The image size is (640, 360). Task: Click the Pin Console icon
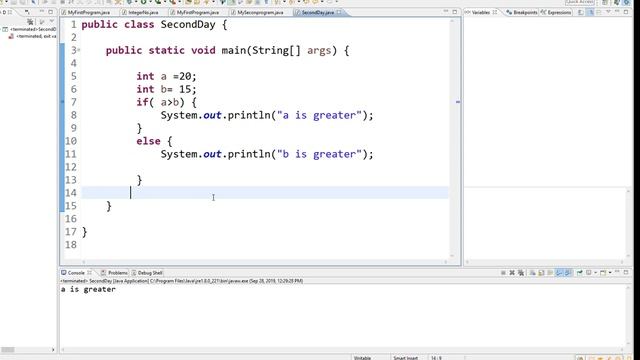click(x=580, y=273)
